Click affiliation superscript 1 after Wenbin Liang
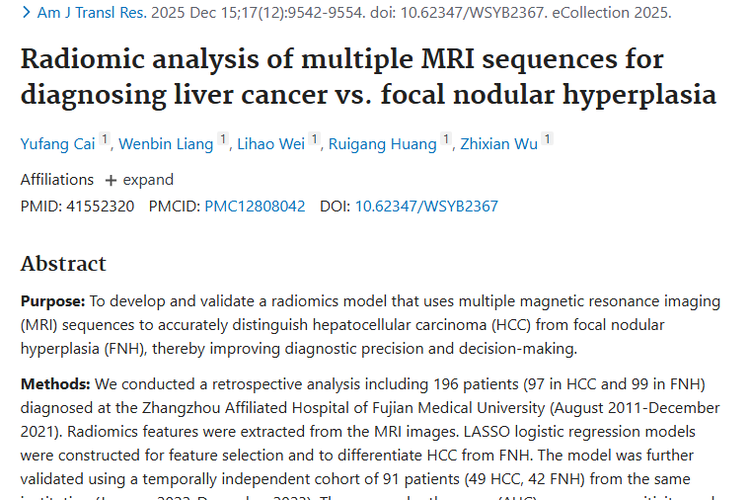Image resolution: width=750 pixels, height=500 pixels. pyautogui.click(x=223, y=140)
